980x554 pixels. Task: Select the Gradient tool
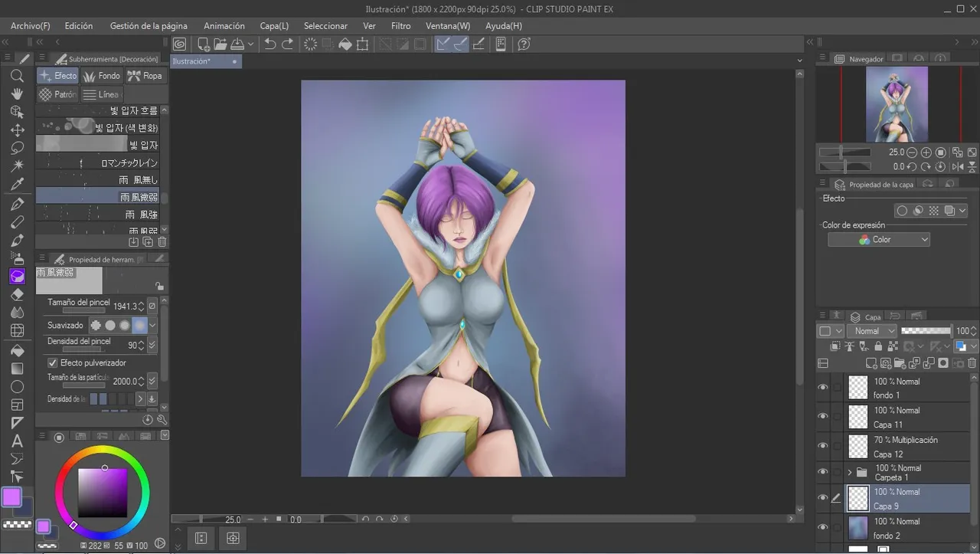(17, 369)
